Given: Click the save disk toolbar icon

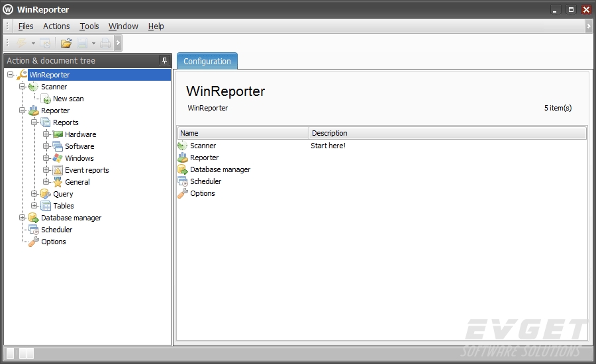Looking at the screenshot, I should click(82, 43).
